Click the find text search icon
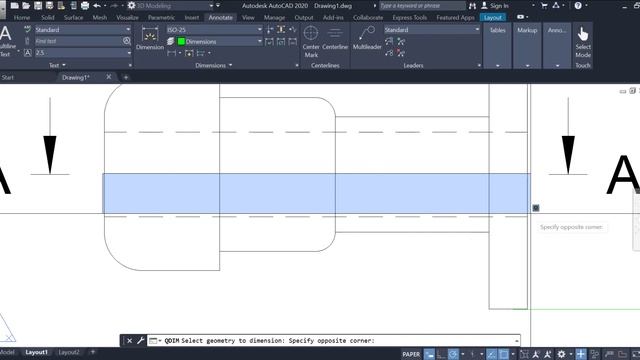This screenshot has width=640, height=360. coord(127,41)
